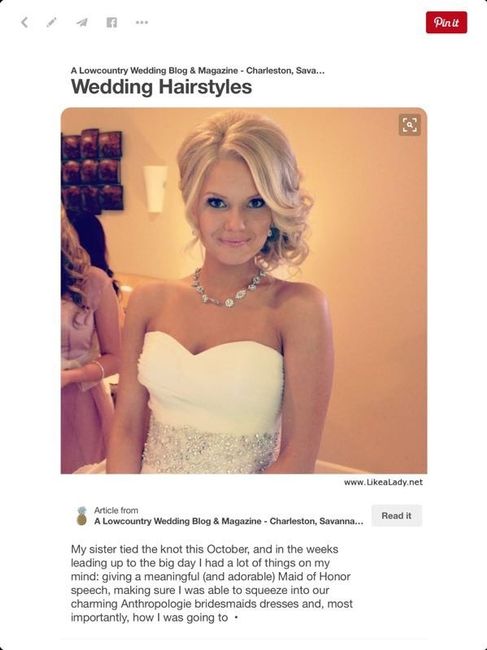Click the Wedding Hairstyles title

coord(161,87)
